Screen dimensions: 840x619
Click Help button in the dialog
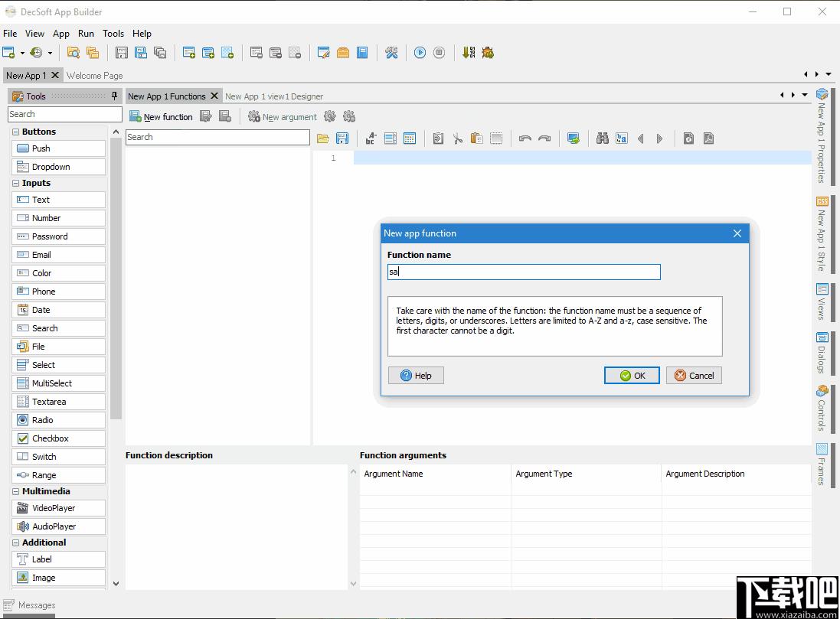[417, 376]
